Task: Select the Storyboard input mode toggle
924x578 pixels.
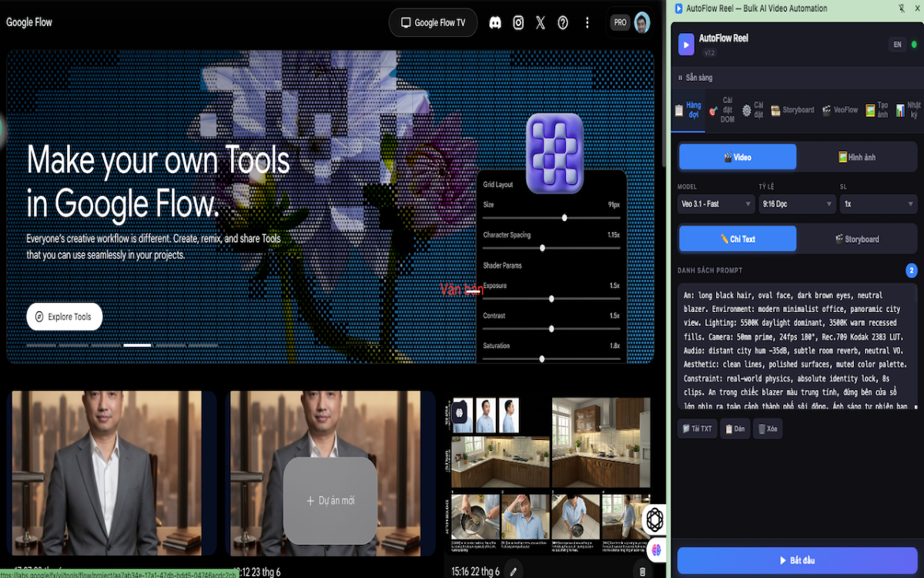Action: point(857,239)
